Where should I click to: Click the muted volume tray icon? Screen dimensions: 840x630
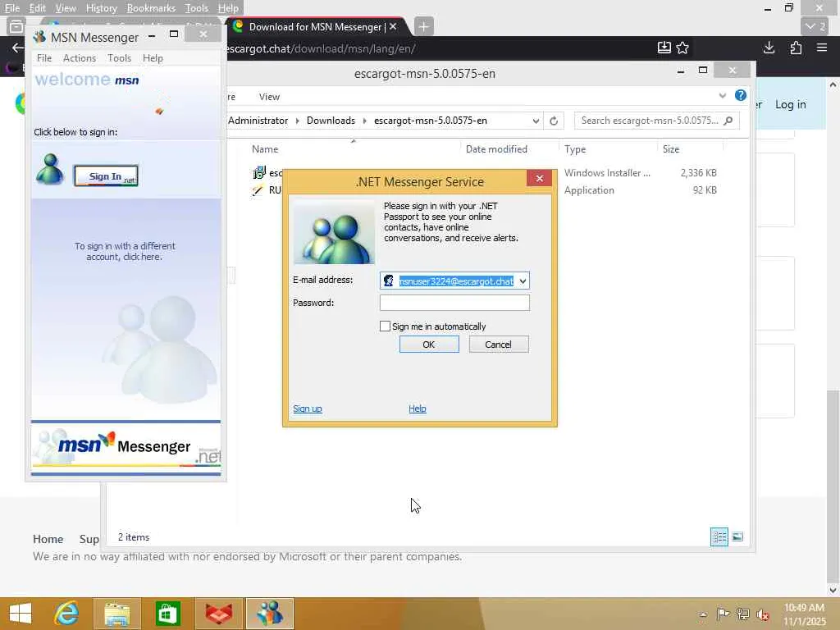tap(762, 614)
